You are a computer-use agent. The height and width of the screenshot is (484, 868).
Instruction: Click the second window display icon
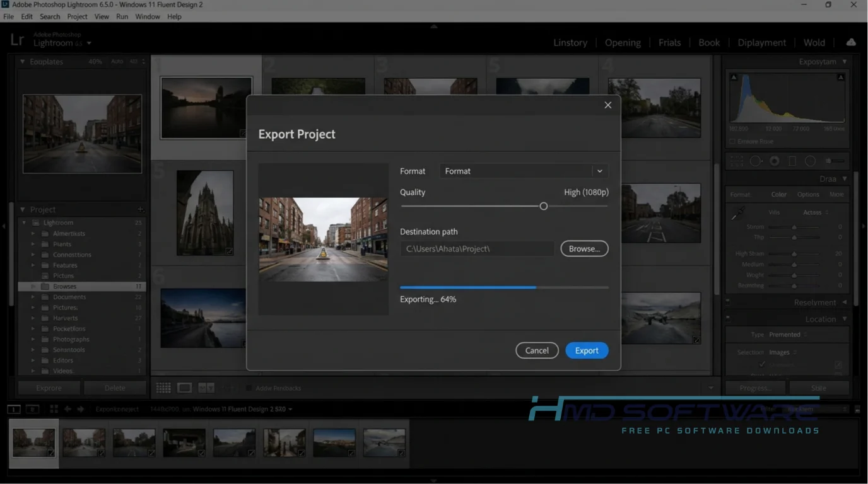(x=33, y=409)
